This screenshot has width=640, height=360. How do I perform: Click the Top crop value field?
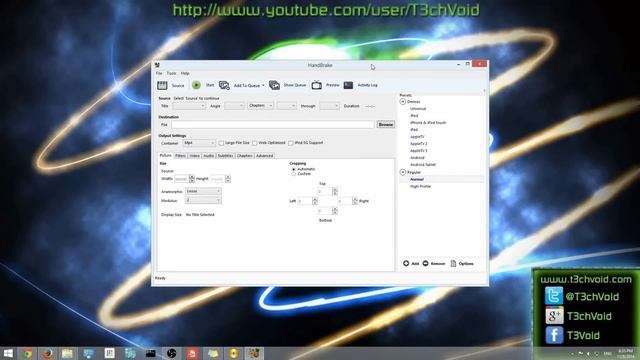pos(324,191)
